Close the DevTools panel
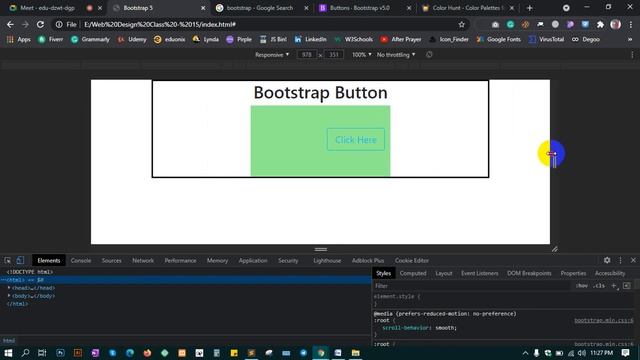640x360 pixels. click(633, 260)
